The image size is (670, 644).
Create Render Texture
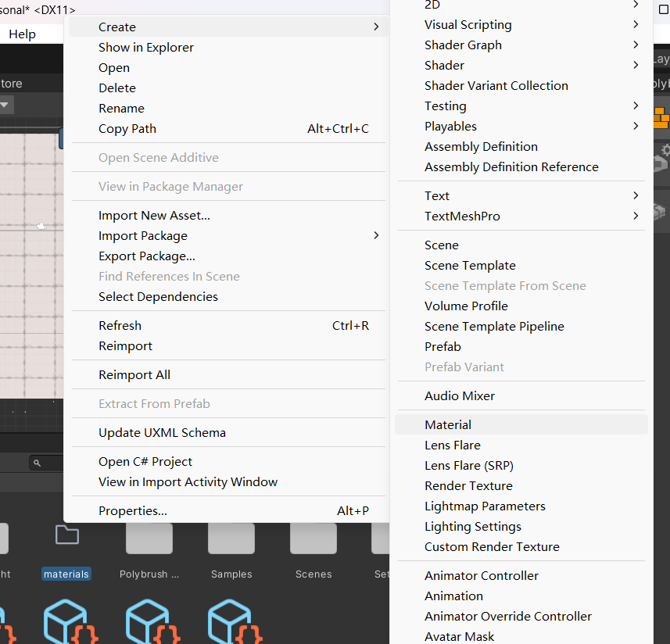(521, 485)
